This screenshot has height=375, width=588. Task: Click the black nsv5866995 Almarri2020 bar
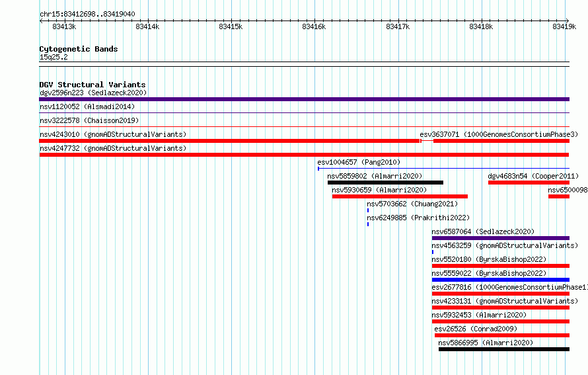[504, 349]
